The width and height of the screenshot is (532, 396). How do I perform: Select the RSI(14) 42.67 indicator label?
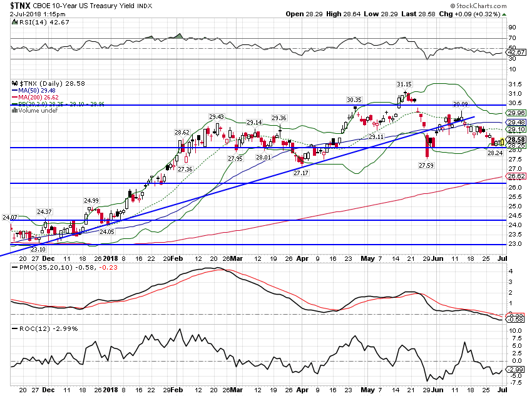[44, 23]
